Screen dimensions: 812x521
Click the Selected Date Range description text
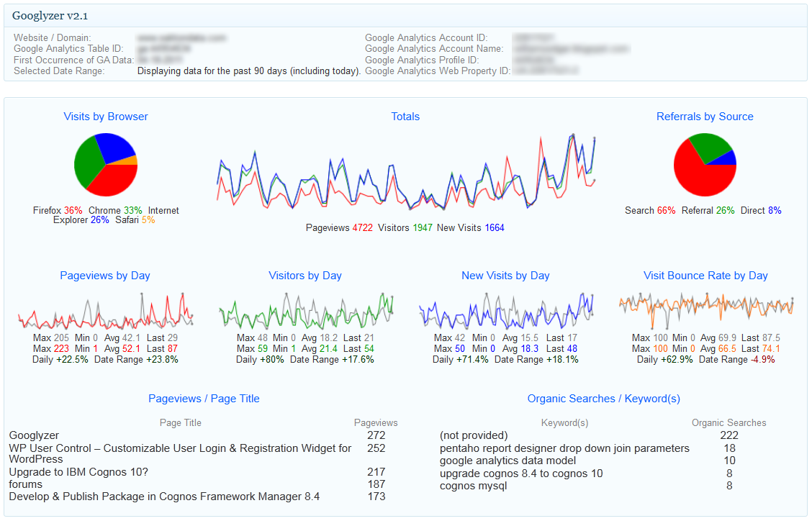[248, 71]
